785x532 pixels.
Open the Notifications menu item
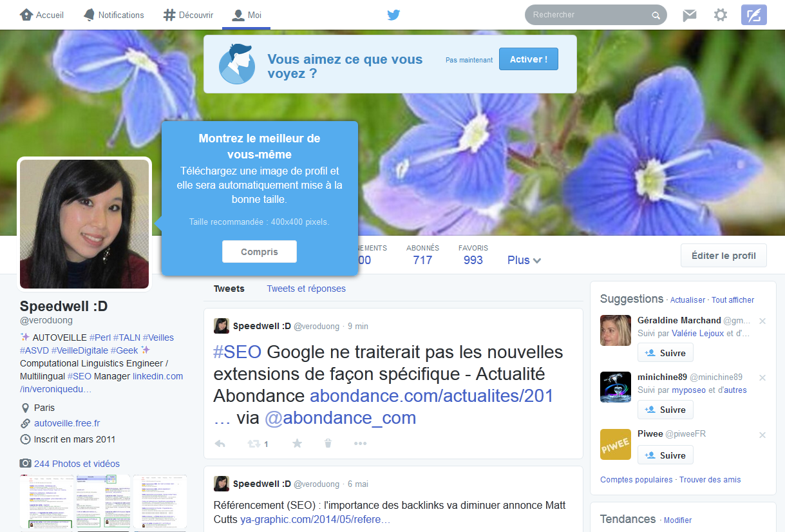114,15
